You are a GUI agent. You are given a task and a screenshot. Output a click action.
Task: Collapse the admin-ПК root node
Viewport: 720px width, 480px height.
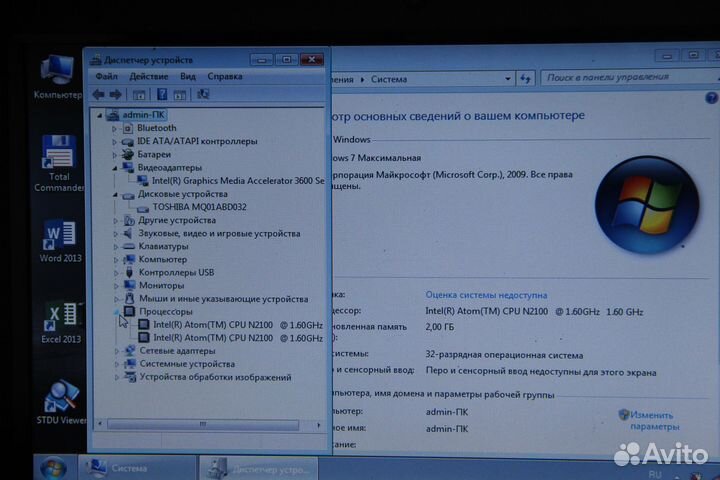[x=100, y=116]
